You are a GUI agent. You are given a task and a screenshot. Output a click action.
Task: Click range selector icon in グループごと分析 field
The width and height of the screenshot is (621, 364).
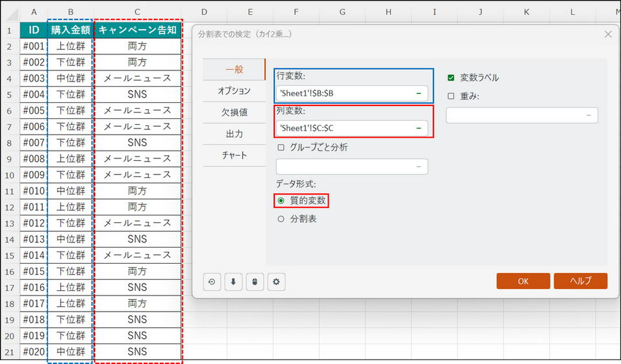pyautogui.click(x=419, y=167)
